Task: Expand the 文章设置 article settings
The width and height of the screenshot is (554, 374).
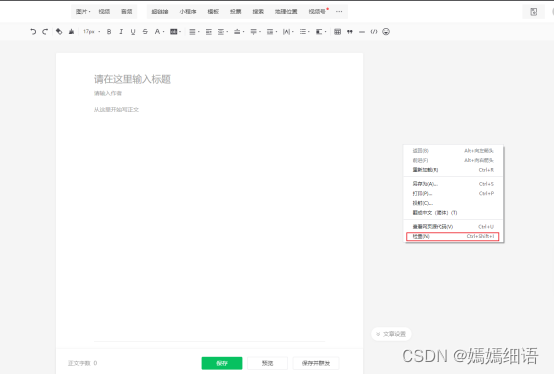Action: click(x=391, y=334)
